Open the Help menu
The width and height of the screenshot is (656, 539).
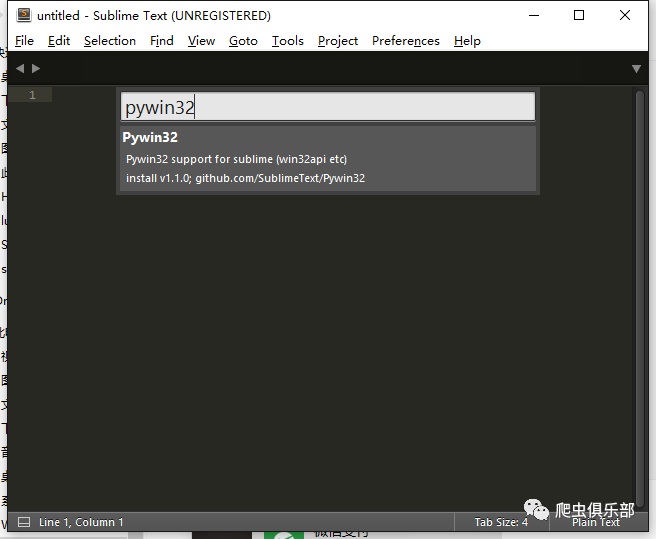(x=467, y=41)
